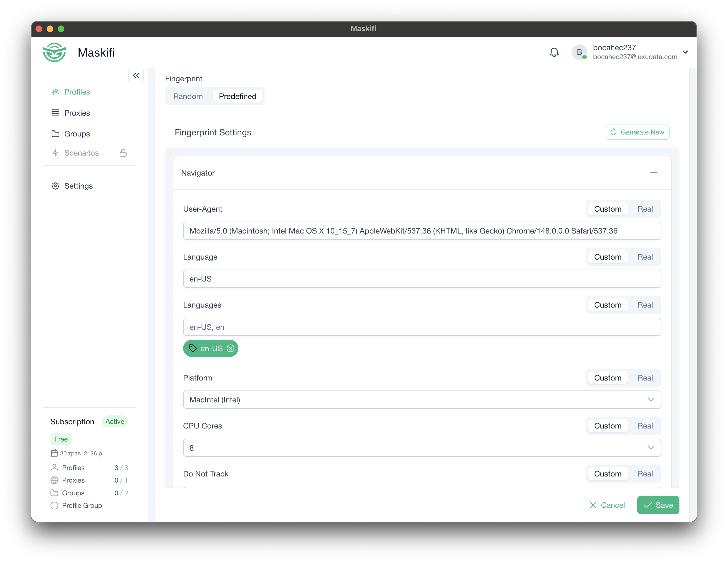Screen dimensions: 728x563
Task: Click the Profile Group circle icon
Action: (x=54, y=505)
